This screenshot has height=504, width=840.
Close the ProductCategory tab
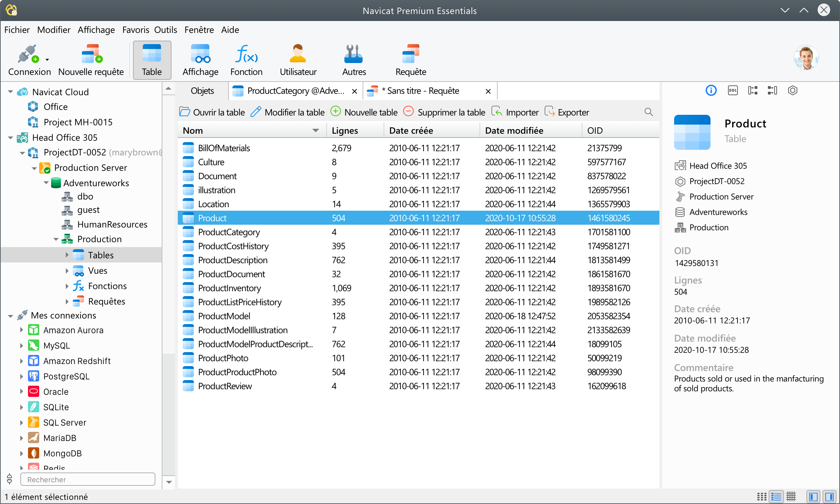[x=354, y=91]
